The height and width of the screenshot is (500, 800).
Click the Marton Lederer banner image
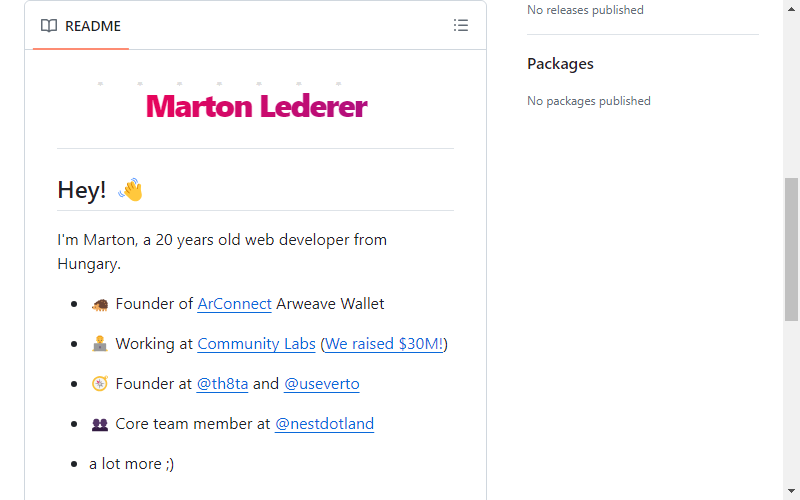tap(256, 104)
